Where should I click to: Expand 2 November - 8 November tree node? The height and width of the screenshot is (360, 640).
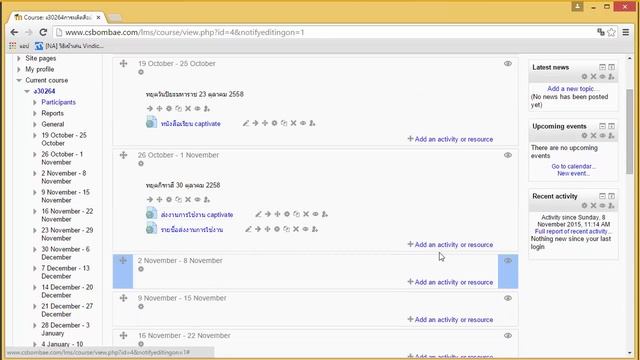pyautogui.click(x=35, y=173)
